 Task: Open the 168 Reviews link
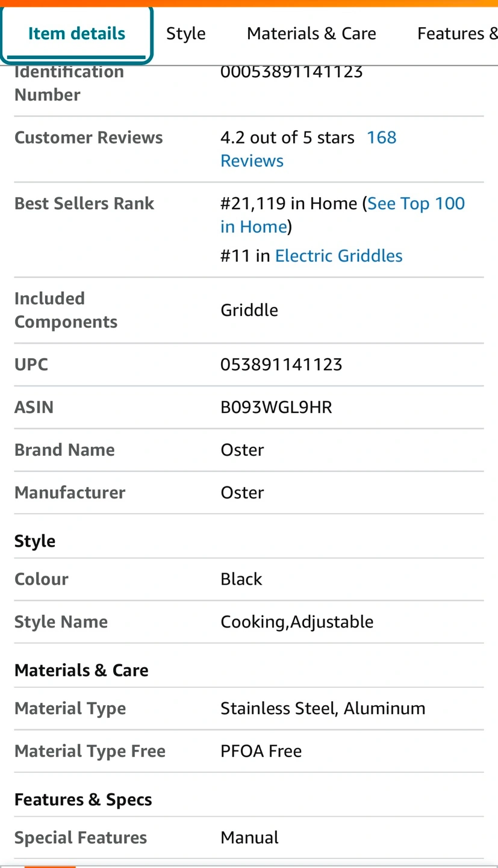(x=308, y=149)
